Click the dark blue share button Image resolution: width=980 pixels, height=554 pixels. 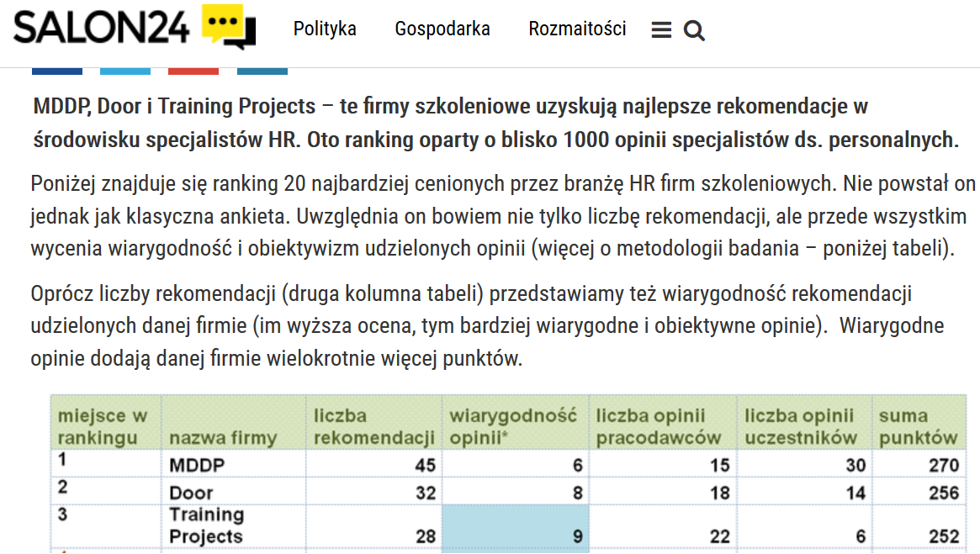point(57,71)
